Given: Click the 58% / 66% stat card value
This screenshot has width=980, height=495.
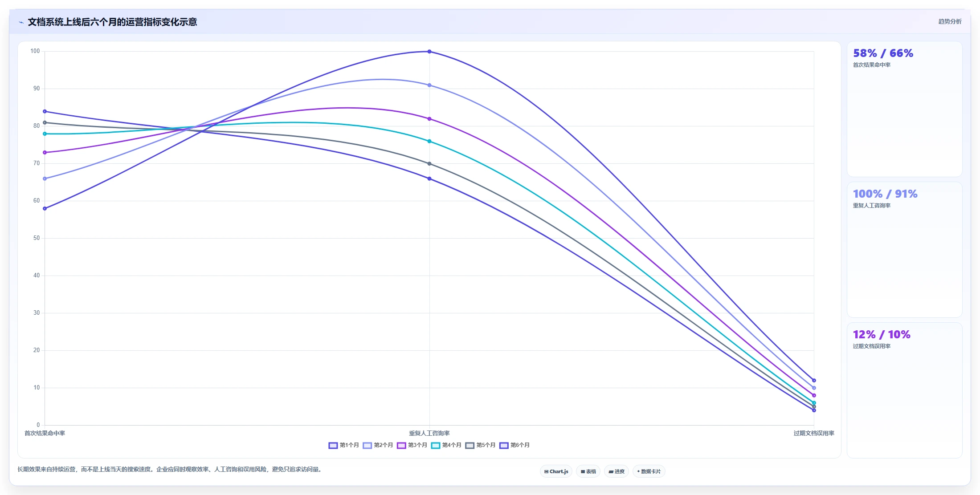Looking at the screenshot, I should pyautogui.click(x=883, y=53).
